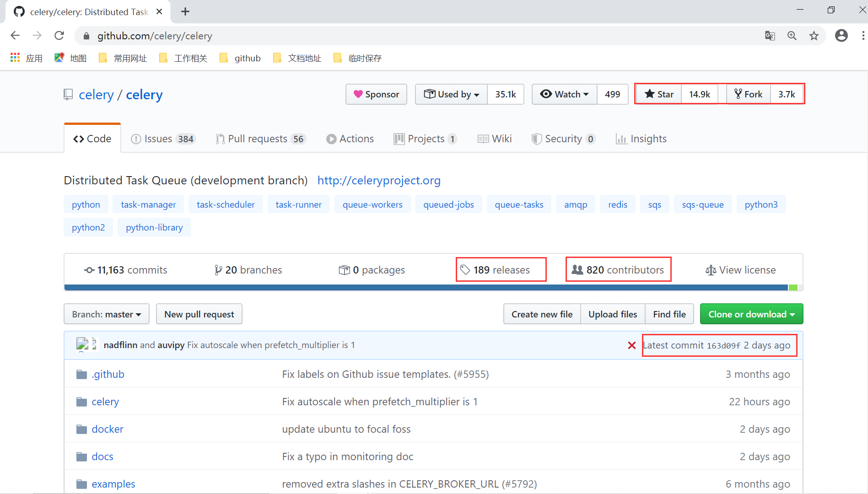Screen dimensions: 868x494
Task: Open the celery repository name link
Action: (144, 95)
